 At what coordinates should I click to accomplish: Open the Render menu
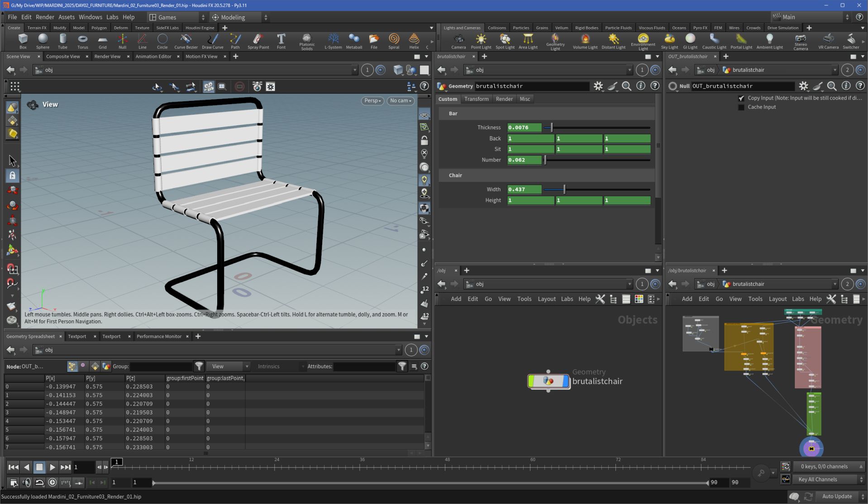[45, 17]
